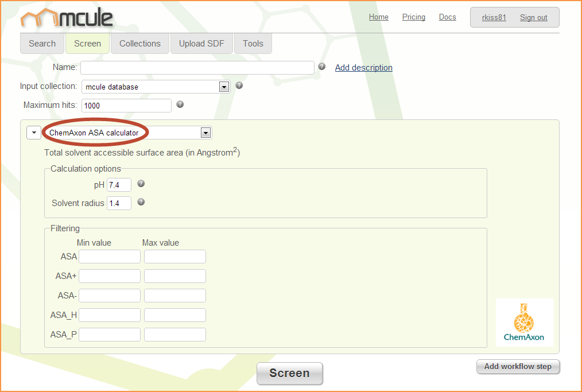Open the Pricing link

(413, 17)
